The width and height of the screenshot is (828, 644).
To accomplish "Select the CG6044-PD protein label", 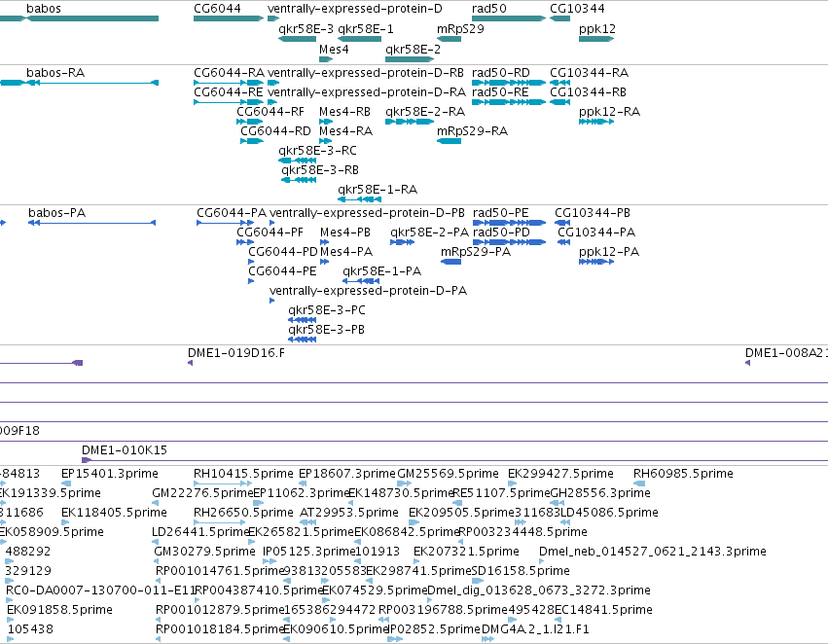I will [283, 252].
